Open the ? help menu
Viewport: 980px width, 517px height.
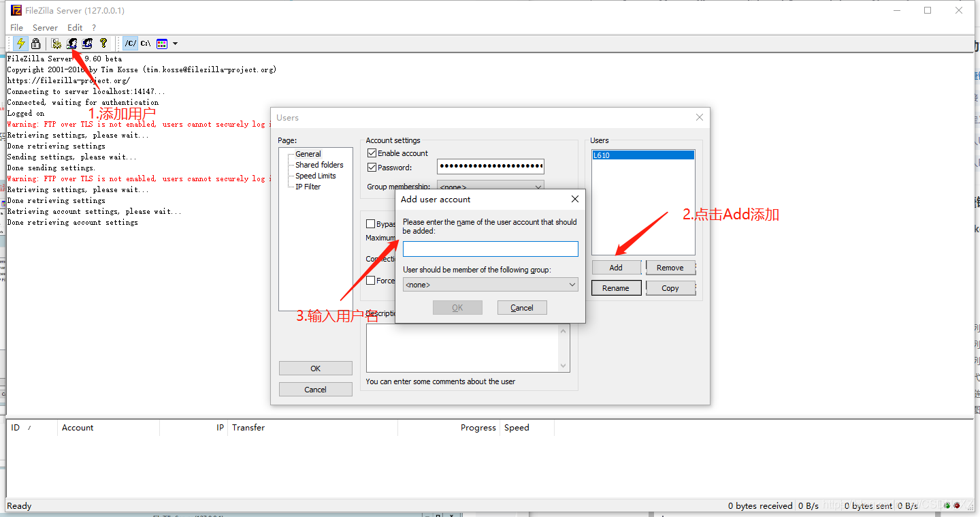pyautogui.click(x=94, y=27)
